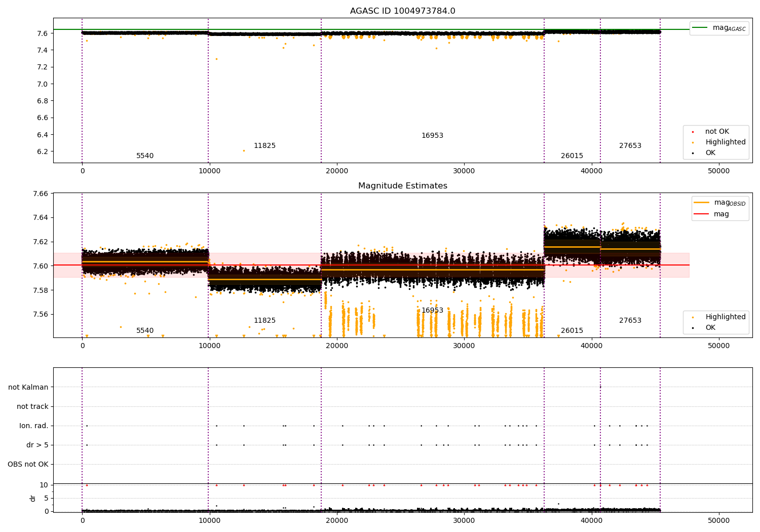Click OBSID label 16953 in top plot

tap(432, 136)
